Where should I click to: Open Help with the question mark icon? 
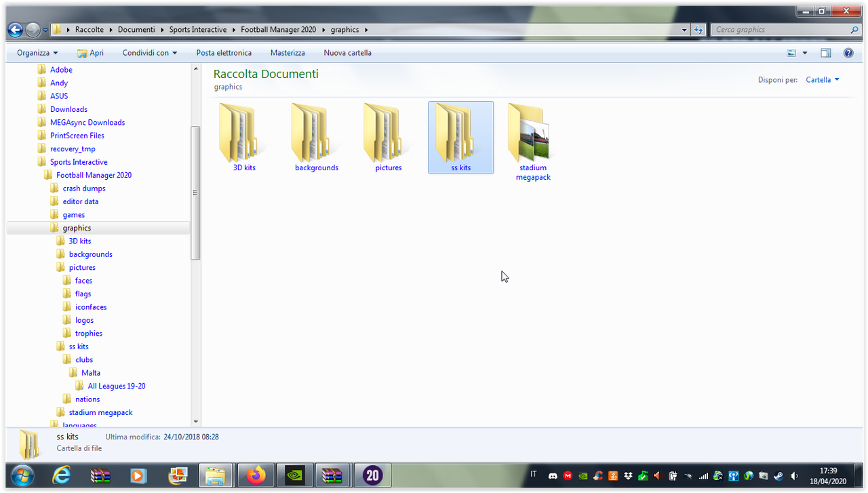tap(848, 53)
